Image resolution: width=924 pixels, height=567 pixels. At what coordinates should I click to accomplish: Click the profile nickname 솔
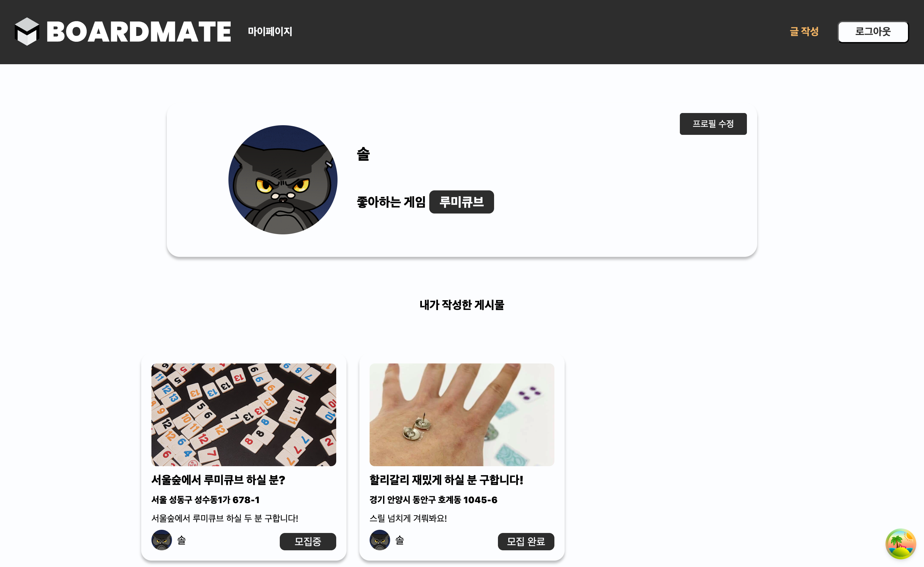(x=363, y=154)
